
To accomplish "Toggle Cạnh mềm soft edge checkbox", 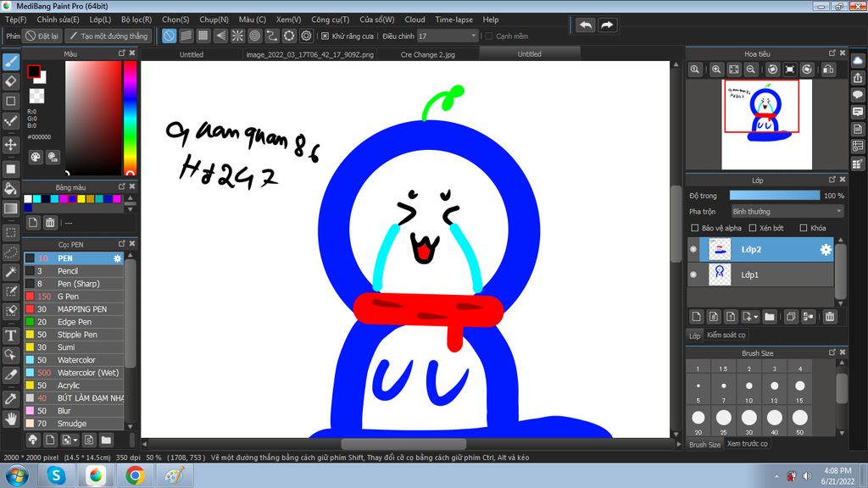I will coord(489,36).
